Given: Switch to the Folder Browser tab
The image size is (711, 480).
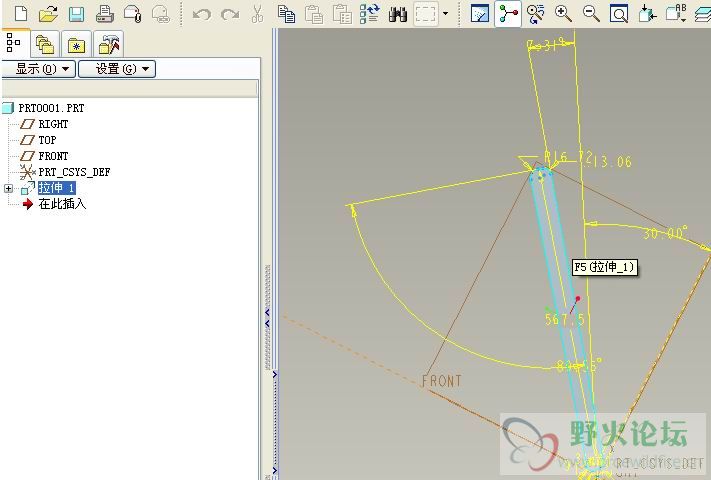Looking at the screenshot, I should (44, 44).
